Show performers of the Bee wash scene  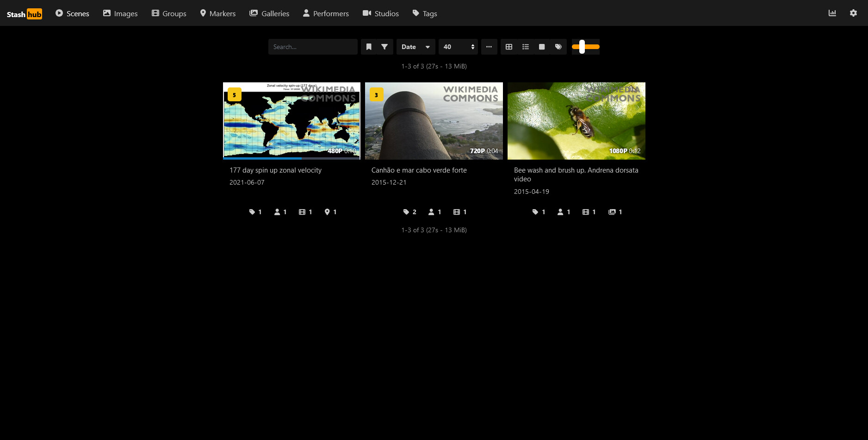564,212
